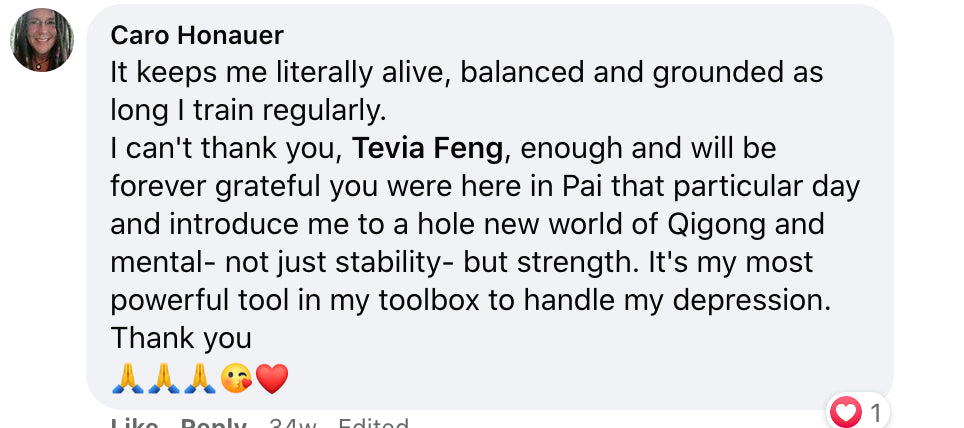Reply to Caro Honauer's comment
The height and width of the screenshot is (428, 964).
coord(213,423)
